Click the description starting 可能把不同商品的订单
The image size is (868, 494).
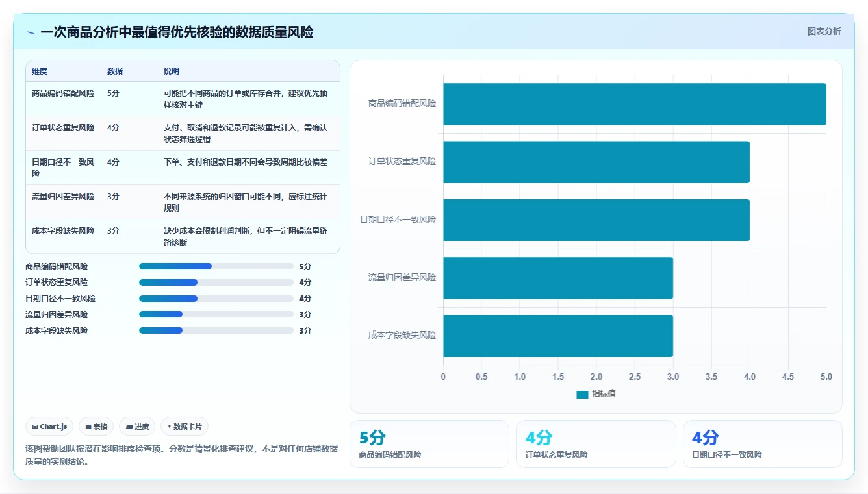[246, 99]
